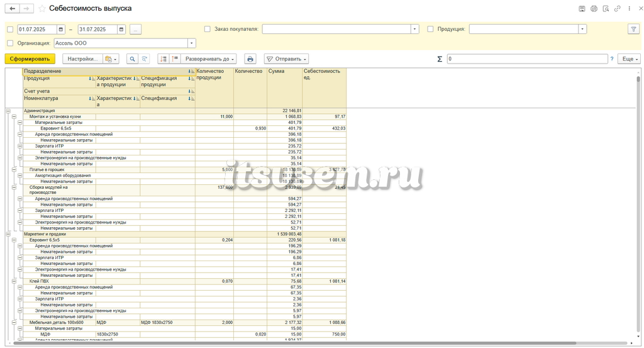Viewport: 644px width, 348px height.
Task: Print using the top-right printer icon
Action: coord(594,9)
